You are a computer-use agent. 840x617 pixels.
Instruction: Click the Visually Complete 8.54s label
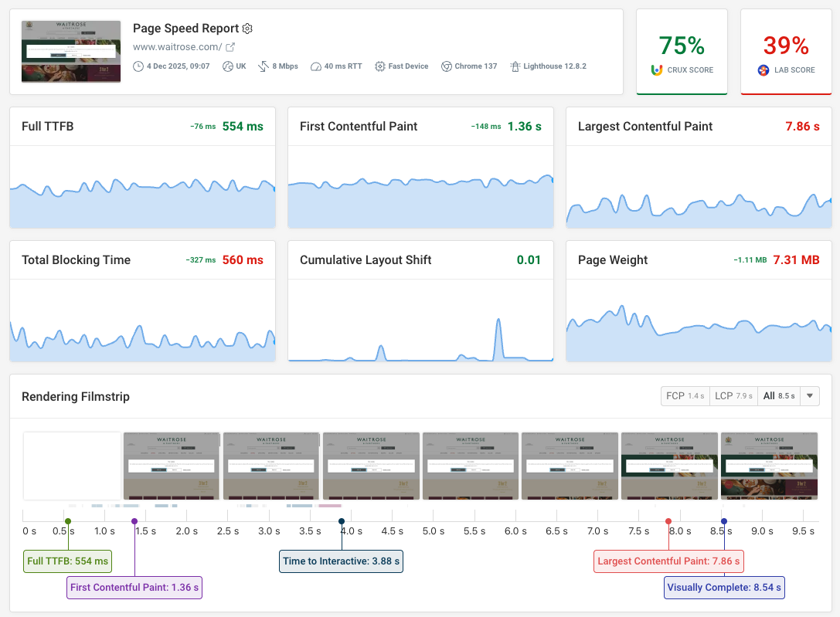(x=724, y=588)
